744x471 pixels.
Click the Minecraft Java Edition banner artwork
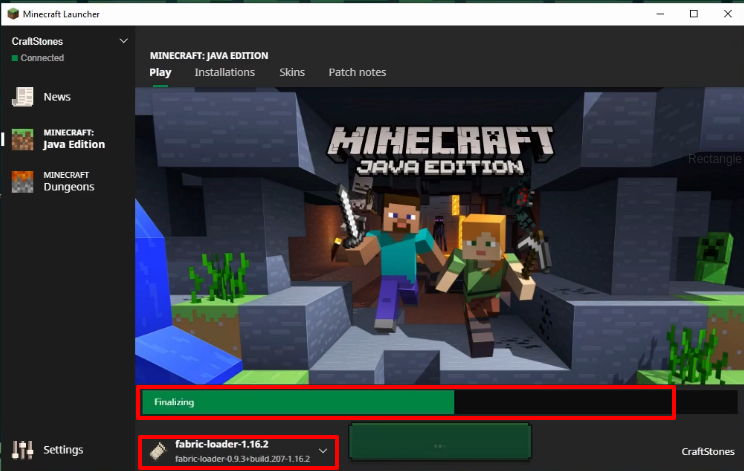(439, 236)
